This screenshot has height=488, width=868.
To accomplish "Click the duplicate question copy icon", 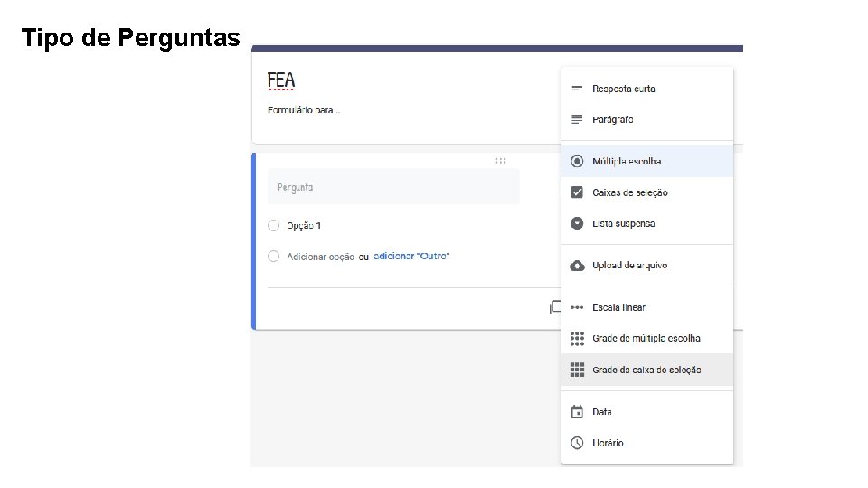I will [x=555, y=307].
